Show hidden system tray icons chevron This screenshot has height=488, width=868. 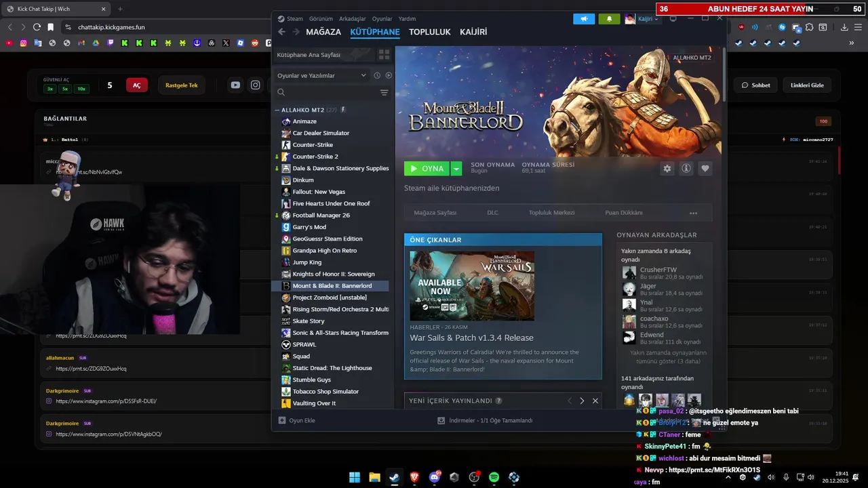pyautogui.click(x=728, y=477)
